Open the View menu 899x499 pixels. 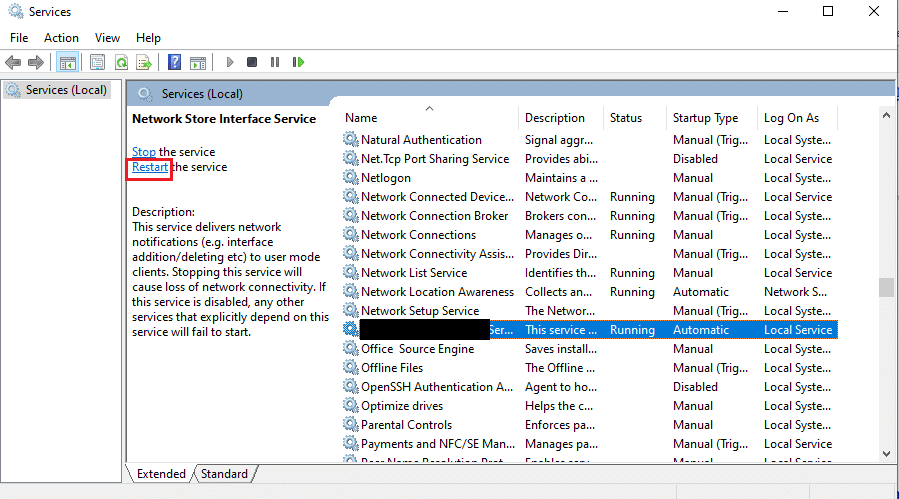tap(107, 38)
